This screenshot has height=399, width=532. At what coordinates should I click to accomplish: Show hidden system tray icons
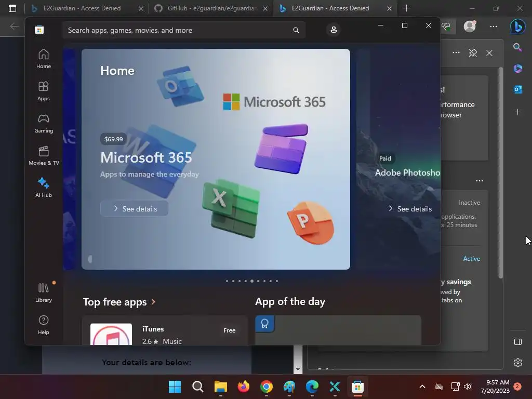pyautogui.click(x=422, y=387)
